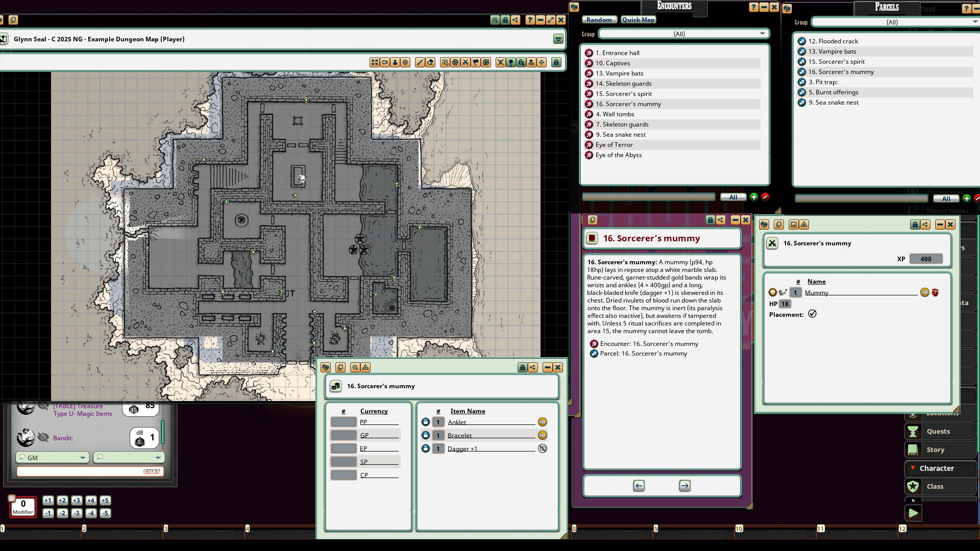Click the All filter button in Parcels

pyautogui.click(x=946, y=198)
